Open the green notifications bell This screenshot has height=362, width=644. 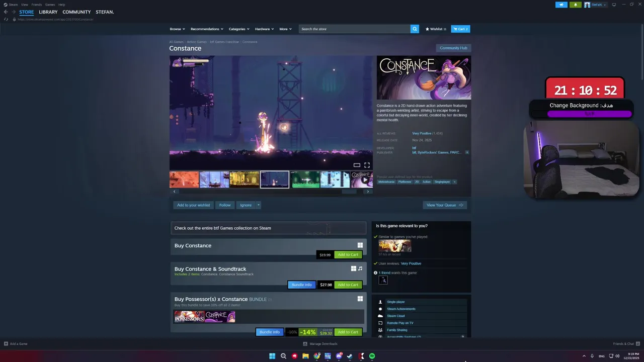[576, 5]
